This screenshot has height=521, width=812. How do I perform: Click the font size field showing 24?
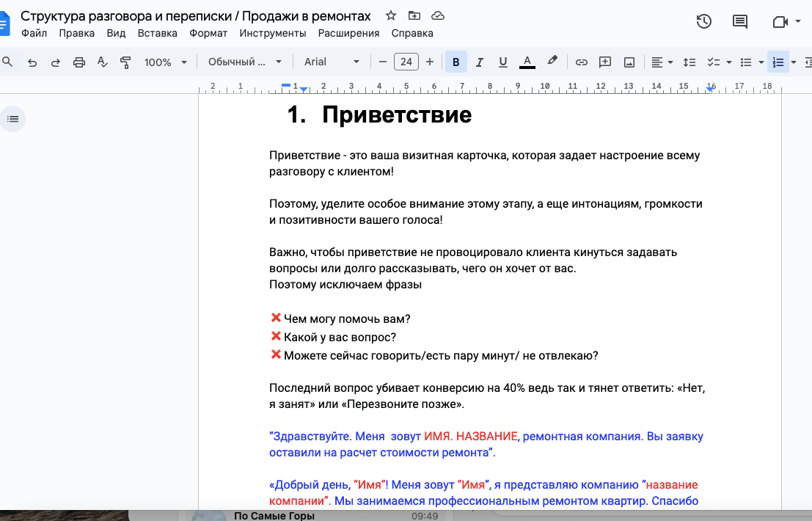(x=406, y=62)
